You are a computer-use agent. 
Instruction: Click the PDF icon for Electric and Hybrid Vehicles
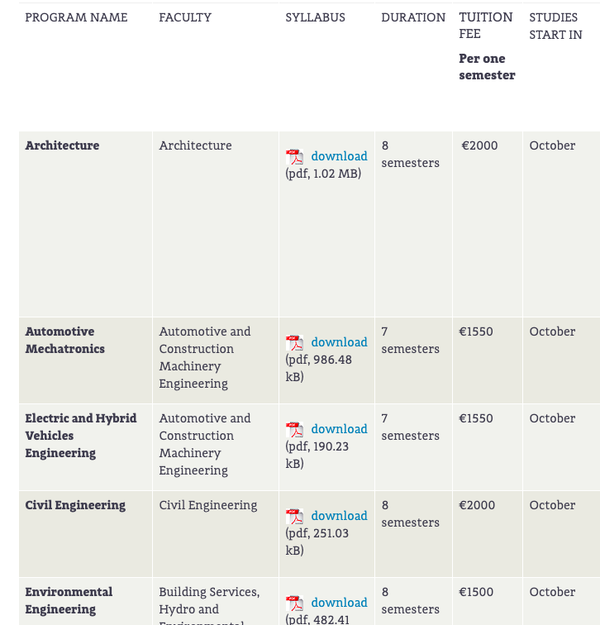[294, 430]
